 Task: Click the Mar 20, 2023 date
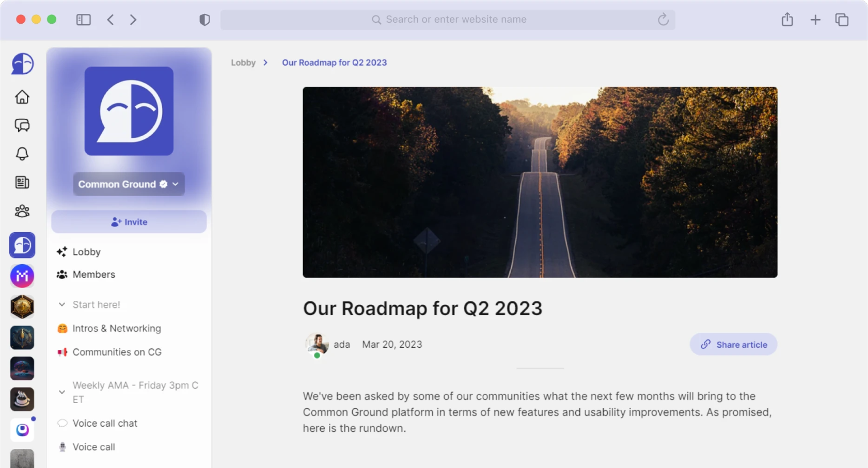click(x=392, y=344)
